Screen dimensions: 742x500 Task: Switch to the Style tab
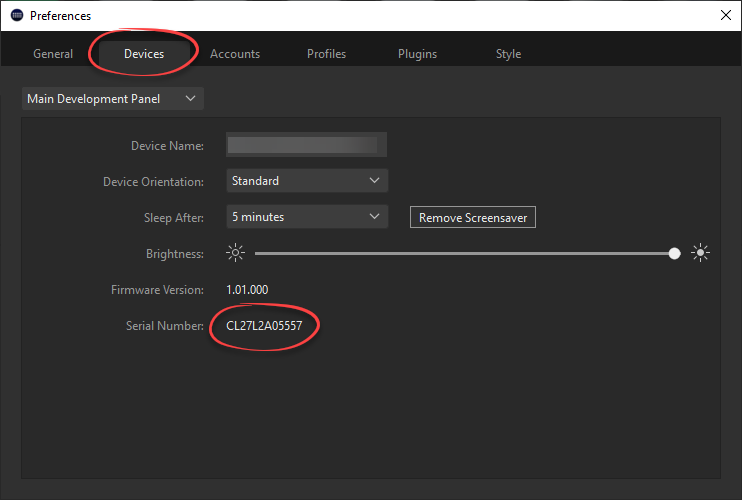pos(508,54)
